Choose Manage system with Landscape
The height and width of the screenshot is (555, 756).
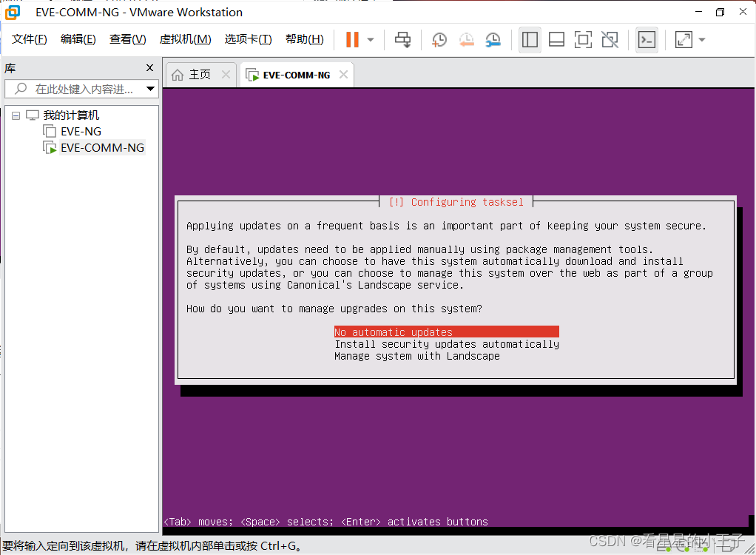pyautogui.click(x=417, y=356)
